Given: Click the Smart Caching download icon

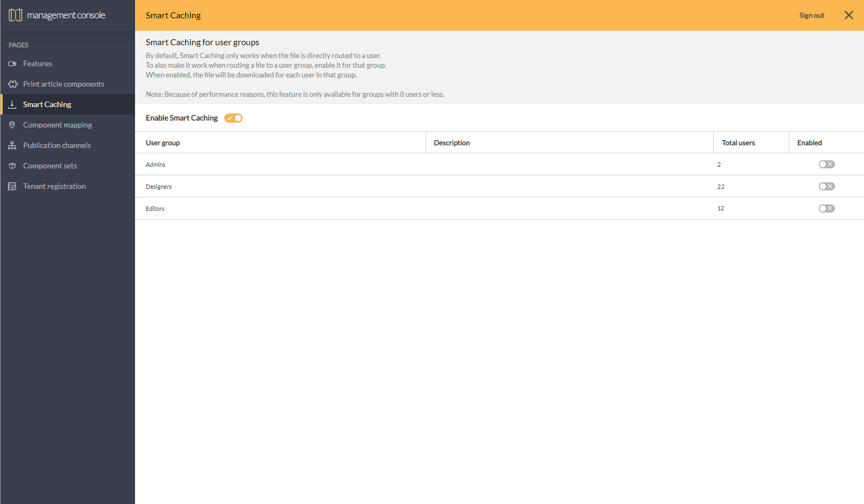Looking at the screenshot, I should click(12, 104).
